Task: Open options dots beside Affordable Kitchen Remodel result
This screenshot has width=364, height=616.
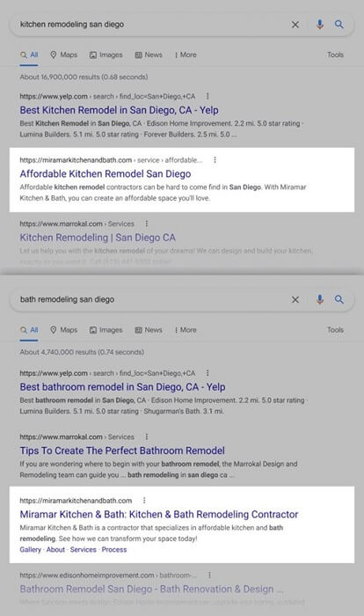Action: click(x=215, y=160)
